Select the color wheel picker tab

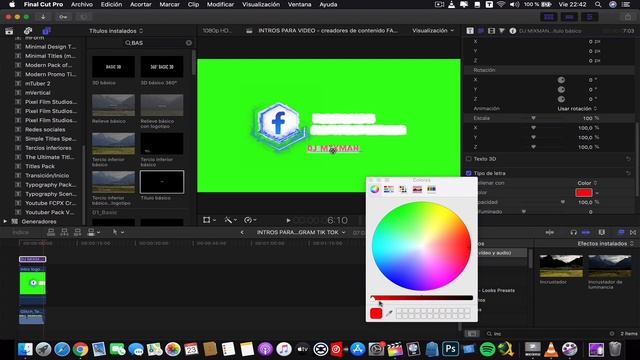point(375,189)
